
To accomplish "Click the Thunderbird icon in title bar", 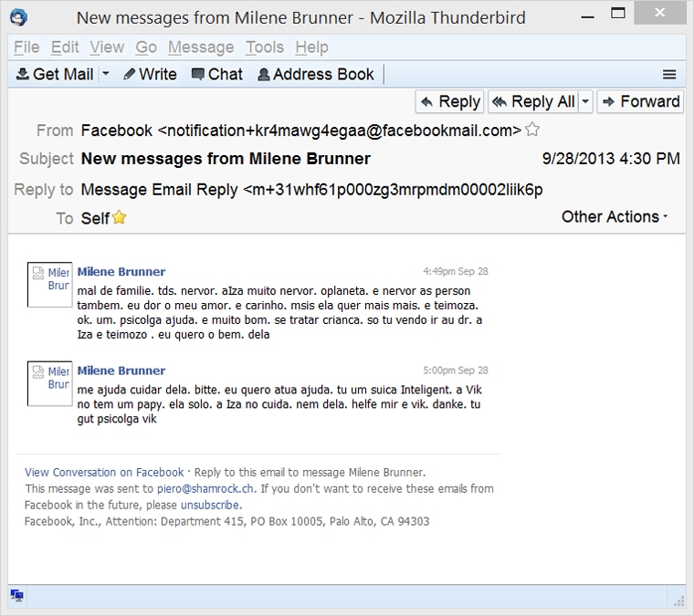I will click(18, 16).
